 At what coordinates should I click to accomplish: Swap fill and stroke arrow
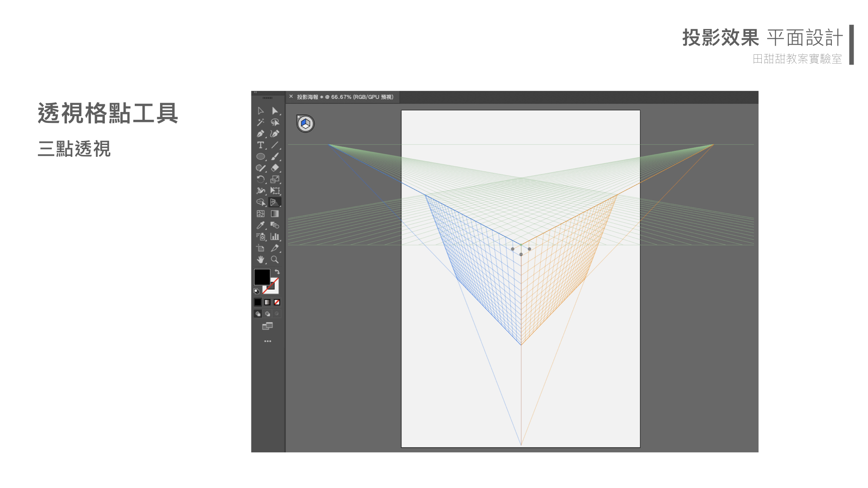277,272
